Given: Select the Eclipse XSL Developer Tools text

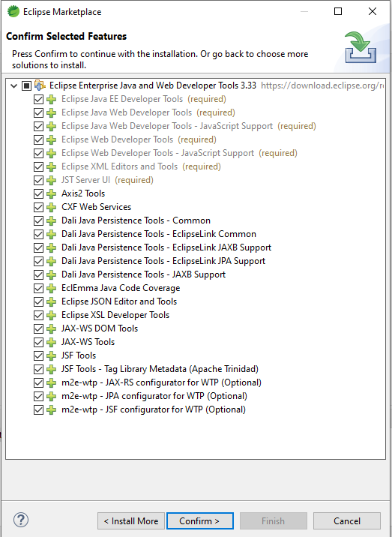Looking at the screenshot, I should click(x=115, y=315).
